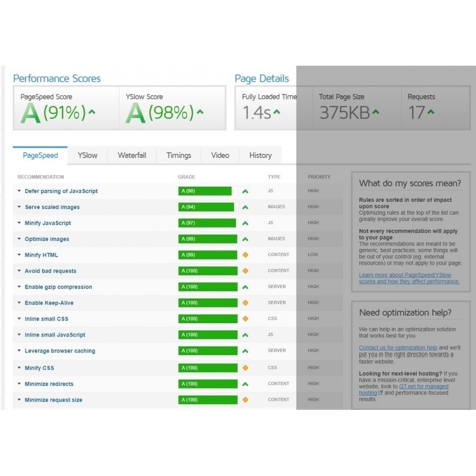Click the A (97) grade bar

point(207,223)
